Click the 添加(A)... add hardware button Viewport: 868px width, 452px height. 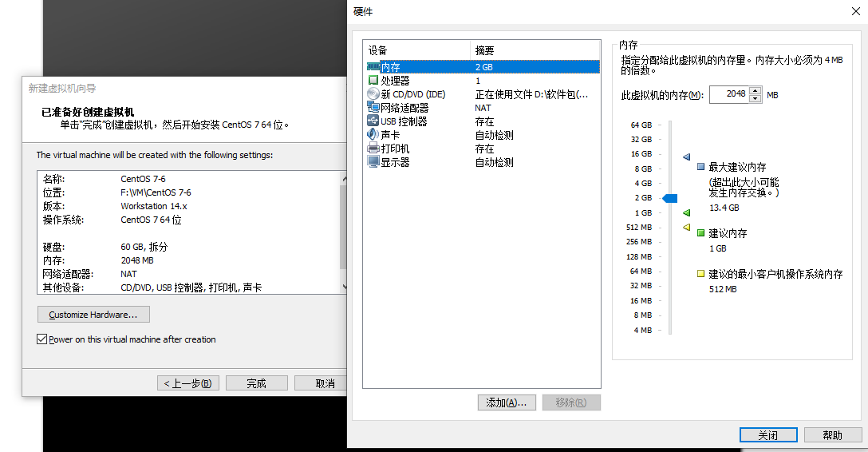point(507,402)
